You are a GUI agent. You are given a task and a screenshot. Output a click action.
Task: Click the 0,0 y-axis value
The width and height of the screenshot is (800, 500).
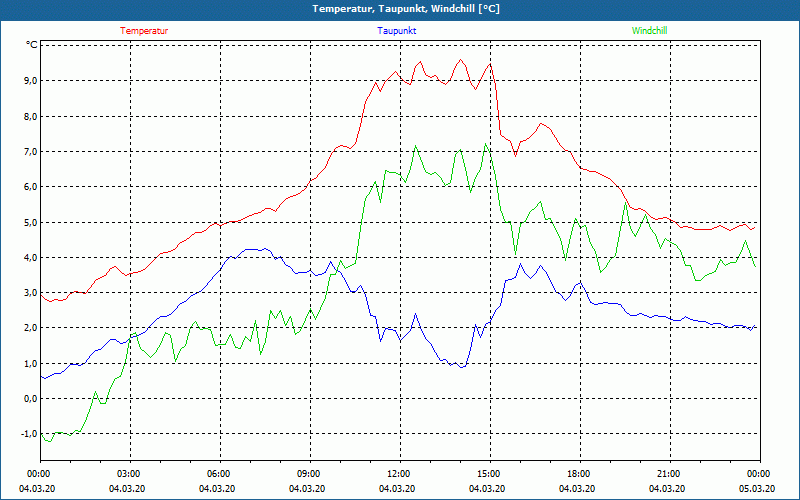click(31, 398)
